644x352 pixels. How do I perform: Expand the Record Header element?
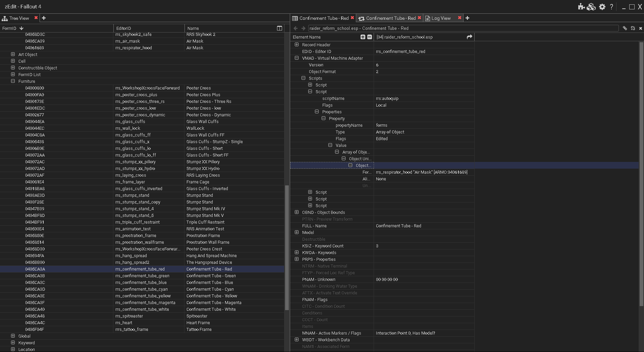click(x=297, y=45)
